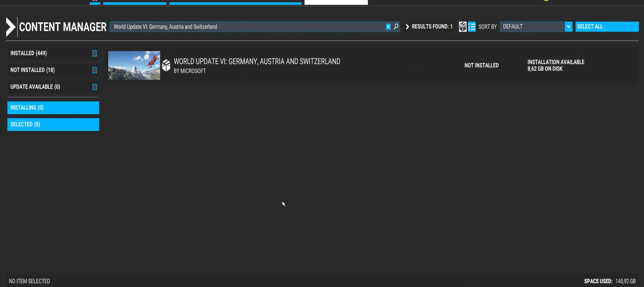Switch to list view icon
644x287 pixels.
coord(472,27)
